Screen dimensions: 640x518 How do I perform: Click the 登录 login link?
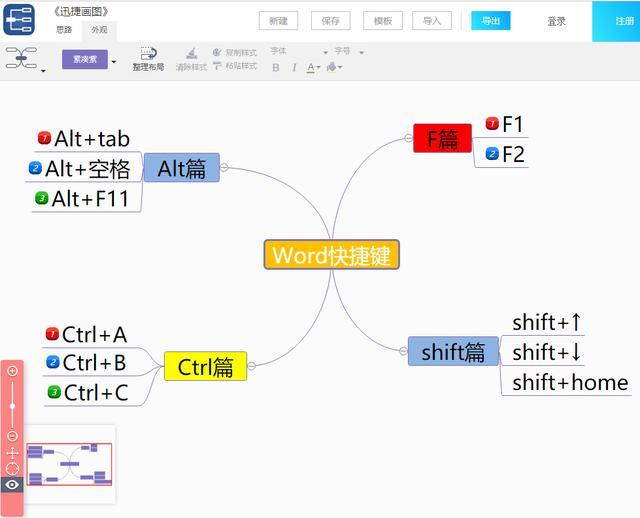click(x=556, y=21)
